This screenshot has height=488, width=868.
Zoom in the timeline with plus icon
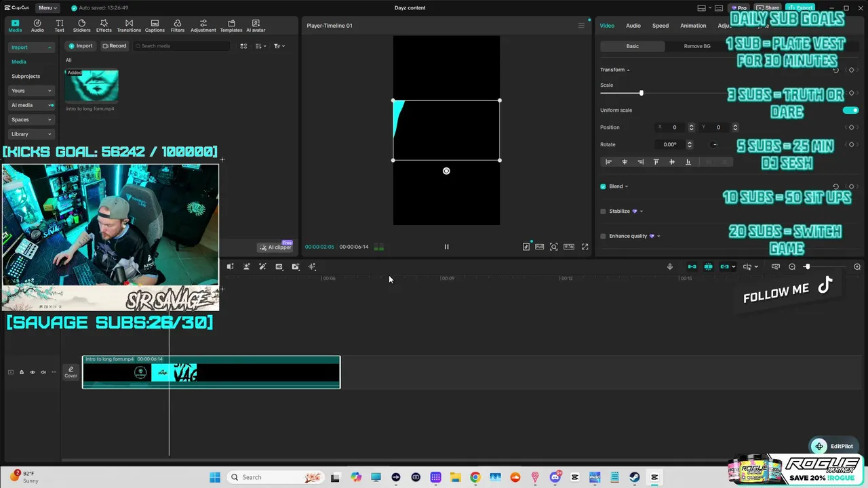857,266
